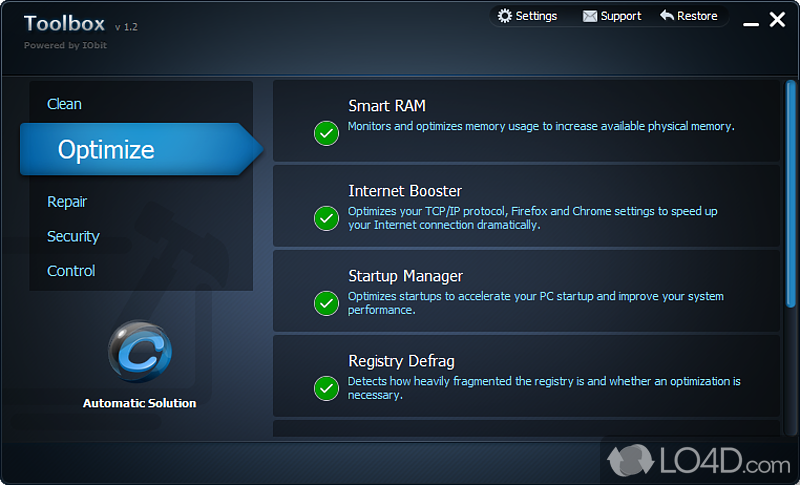Open Settings via the gear icon

point(504,16)
